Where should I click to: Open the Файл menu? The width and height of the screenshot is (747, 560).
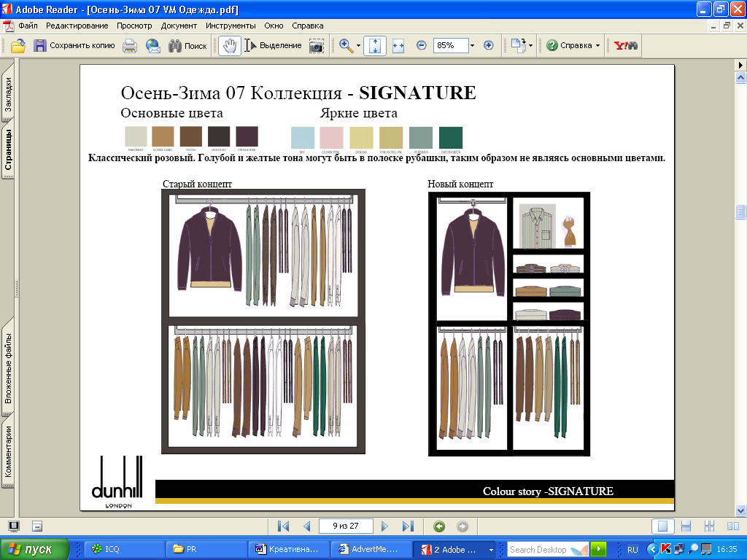28,26
